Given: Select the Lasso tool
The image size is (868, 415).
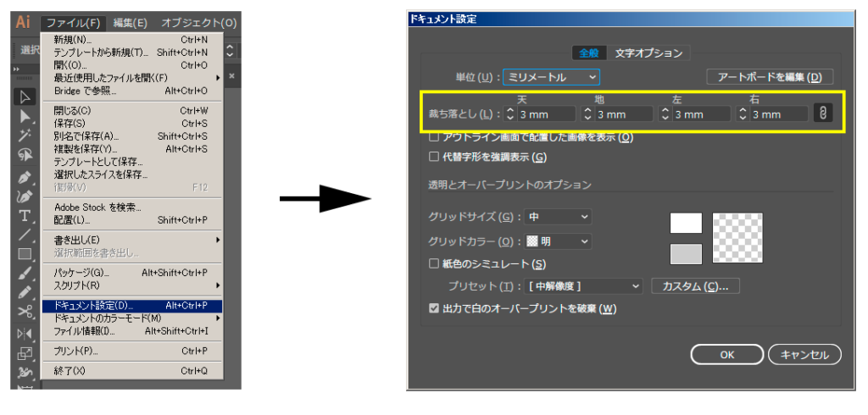Looking at the screenshot, I should [25, 157].
